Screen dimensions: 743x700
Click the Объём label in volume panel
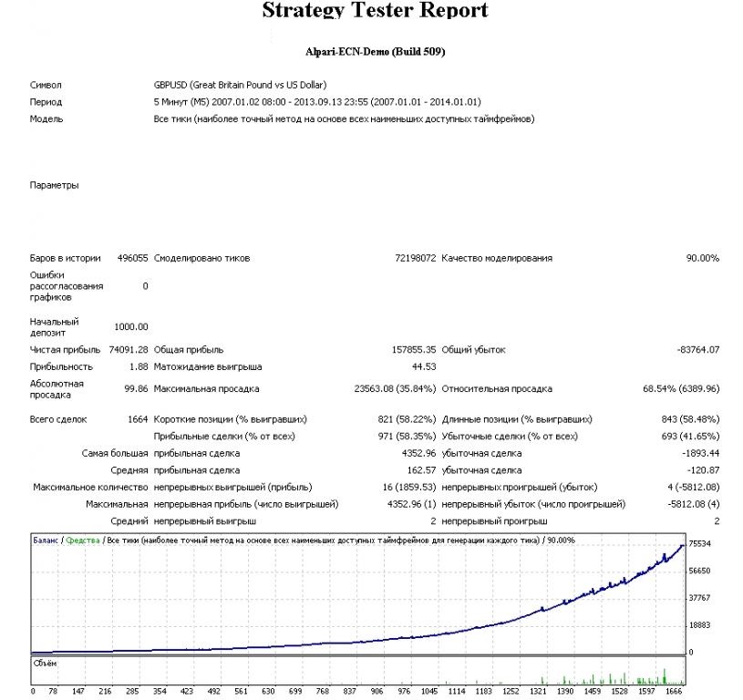tap(45, 664)
